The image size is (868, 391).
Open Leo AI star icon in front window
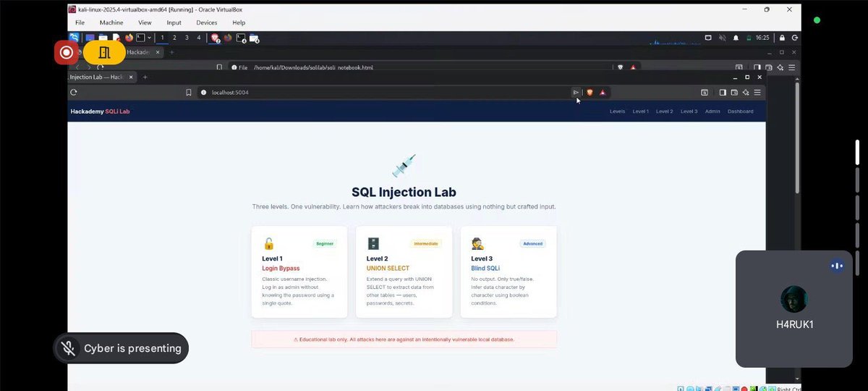click(x=745, y=92)
